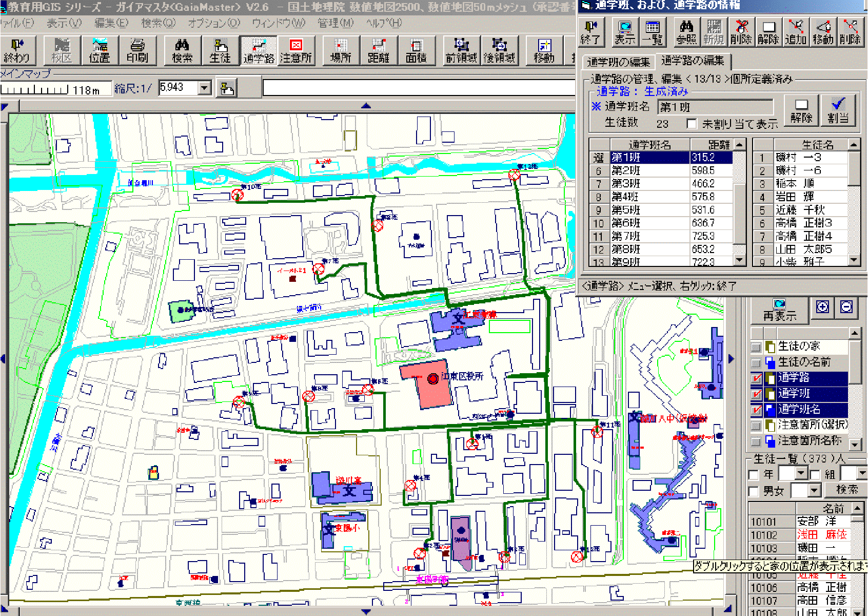The width and height of the screenshot is (868, 616).
Task: Click the 解除 release icon in the panel toolbar
Action: coord(768,32)
